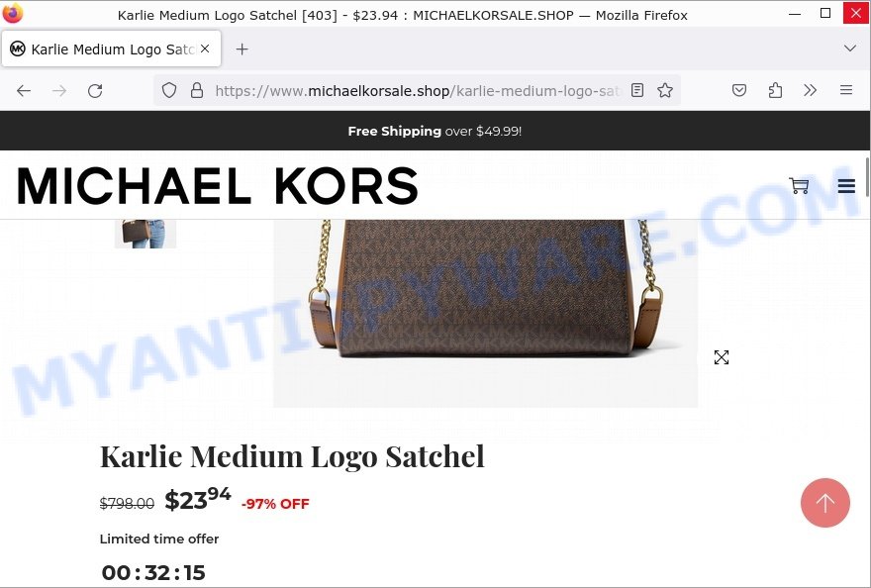Select the Karlie Medium Logo Satchel tab
871x588 pixels.
tap(111, 49)
